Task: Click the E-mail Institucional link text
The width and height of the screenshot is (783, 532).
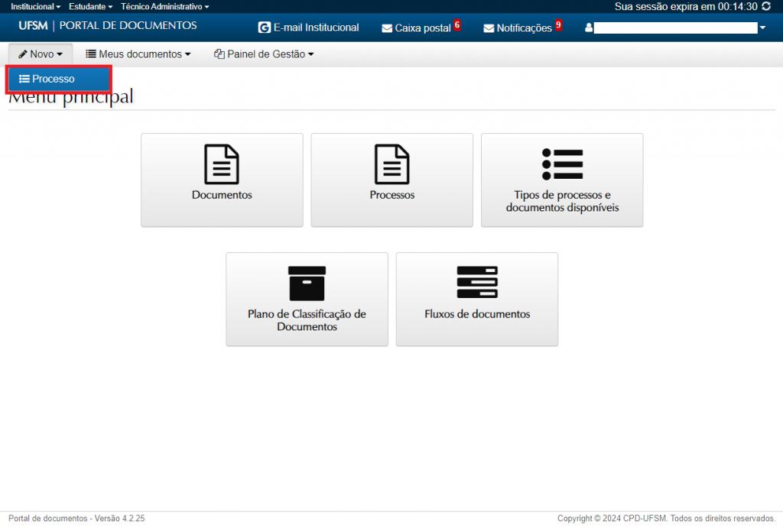Action: [316, 28]
